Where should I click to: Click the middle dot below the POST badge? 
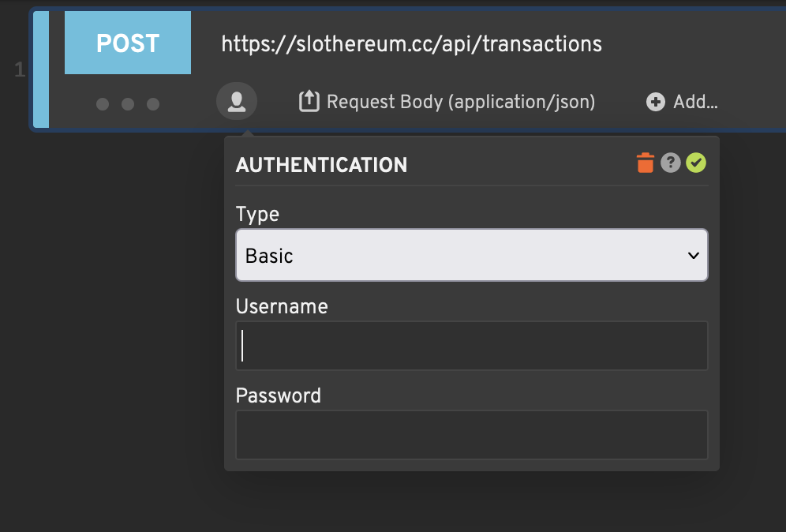click(128, 103)
